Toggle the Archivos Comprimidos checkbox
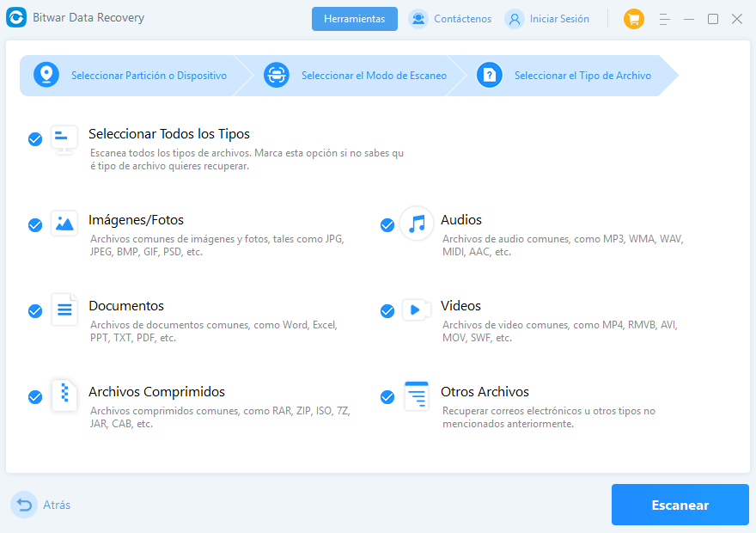This screenshot has height=533, width=756. click(x=35, y=397)
